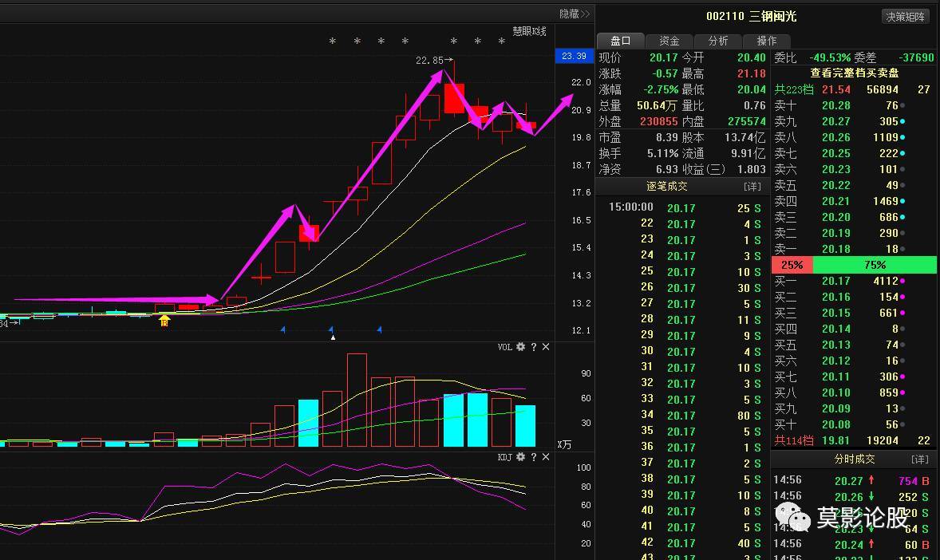Expand 逐笔成交 details via [详]
940x560 pixels.
tap(752, 187)
